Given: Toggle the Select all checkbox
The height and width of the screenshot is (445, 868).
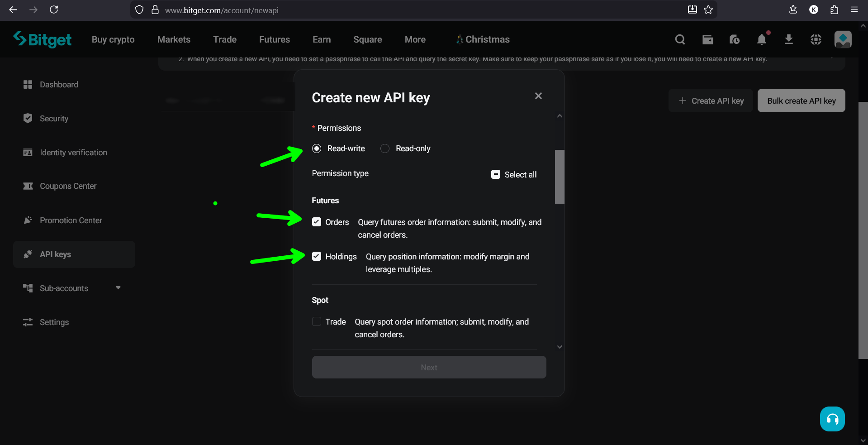Looking at the screenshot, I should [x=496, y=174].
